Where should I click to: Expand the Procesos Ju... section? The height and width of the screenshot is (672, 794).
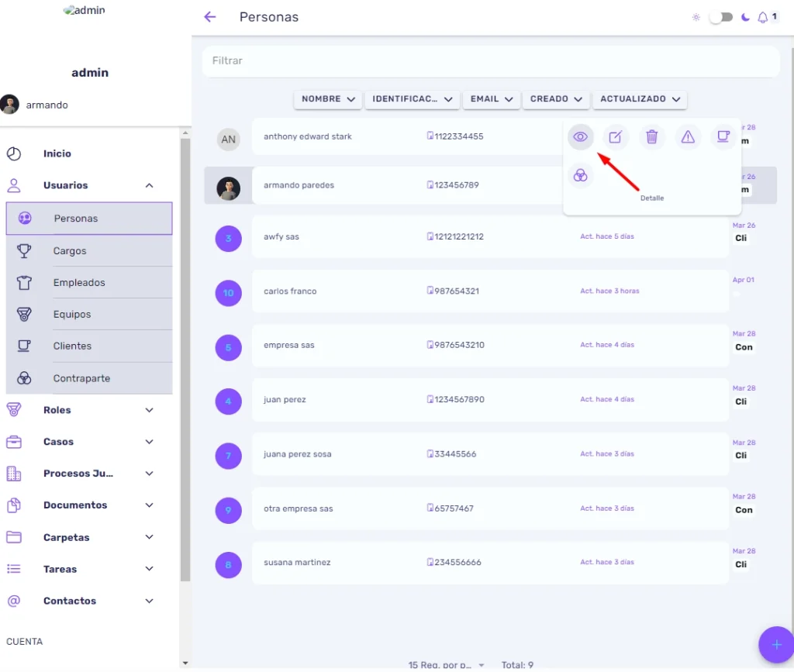click(149, 474)
